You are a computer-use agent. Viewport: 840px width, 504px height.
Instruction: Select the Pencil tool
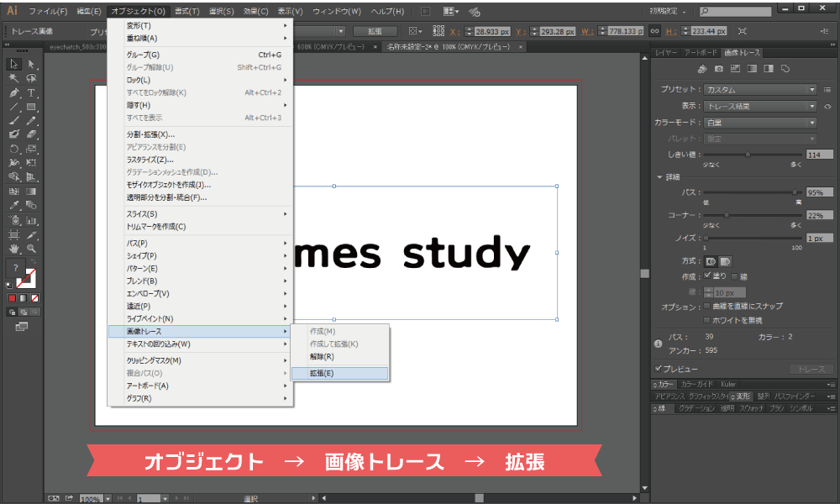click(x=31, y=120)
